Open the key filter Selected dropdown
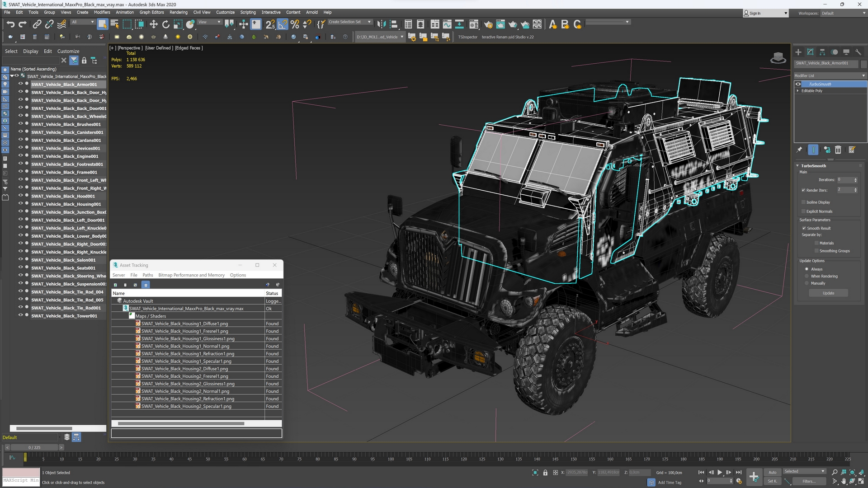 point(805,471)
